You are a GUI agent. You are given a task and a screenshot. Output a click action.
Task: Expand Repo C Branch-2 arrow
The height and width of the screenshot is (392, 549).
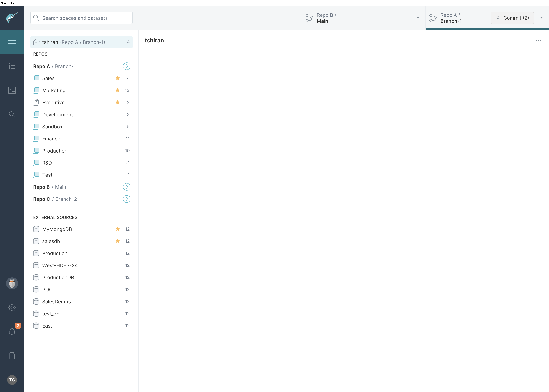(x=127, y=199)
